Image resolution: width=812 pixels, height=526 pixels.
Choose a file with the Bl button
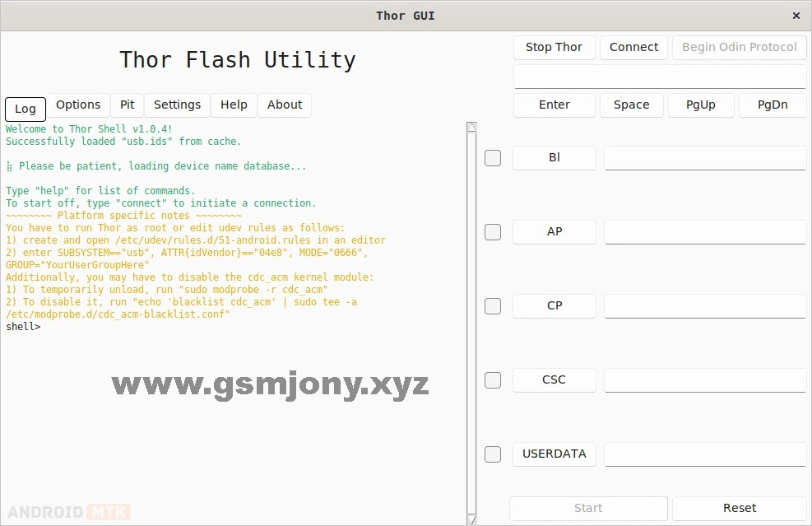coord(554,158)
